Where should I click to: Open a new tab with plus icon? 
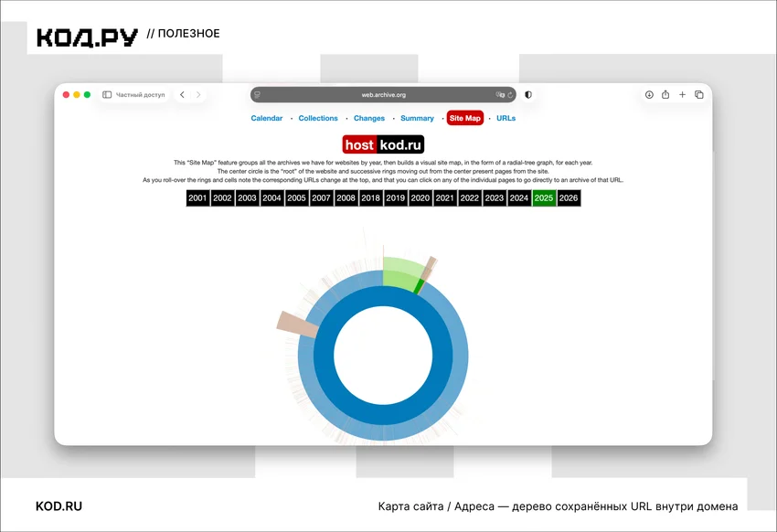[x=682, y=95]
